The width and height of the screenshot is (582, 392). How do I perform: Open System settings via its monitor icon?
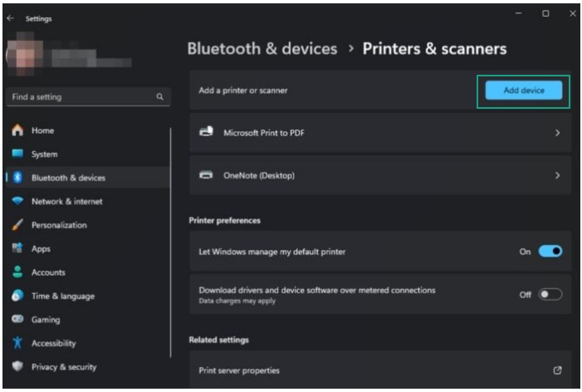click(x=17, y=154)
